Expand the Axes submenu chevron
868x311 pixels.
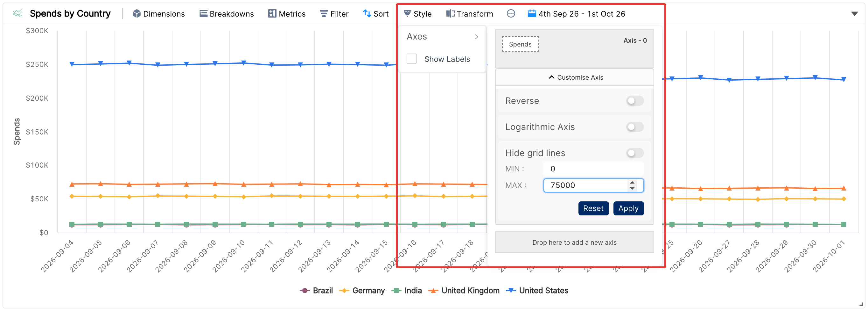click(476, 37)
